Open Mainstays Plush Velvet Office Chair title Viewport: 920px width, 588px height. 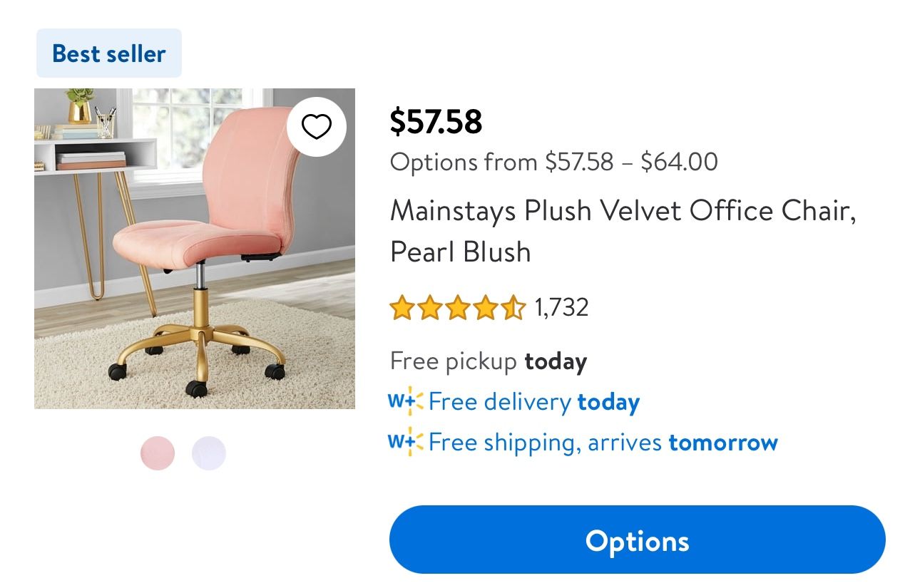[x=622, y=231]
